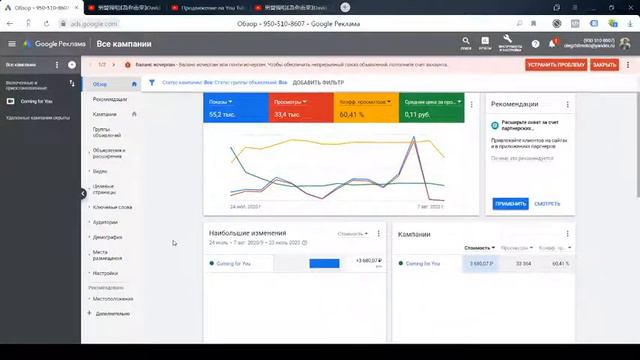Switch to Продвижение на YouTube browser tab
Screen dimensions: 640x360
208,7
